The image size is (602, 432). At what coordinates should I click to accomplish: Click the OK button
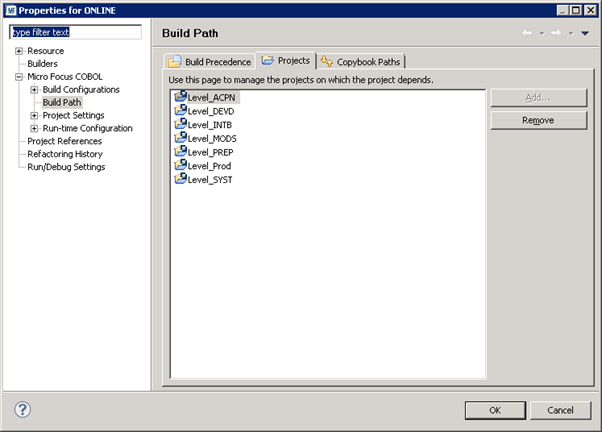pos(494,410)
